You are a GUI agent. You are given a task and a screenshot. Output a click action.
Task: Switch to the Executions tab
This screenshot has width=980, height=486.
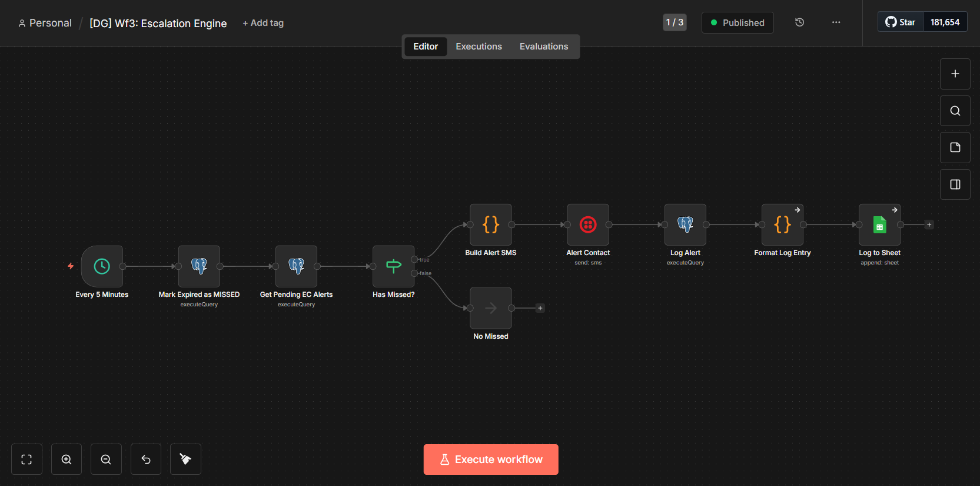479,47
